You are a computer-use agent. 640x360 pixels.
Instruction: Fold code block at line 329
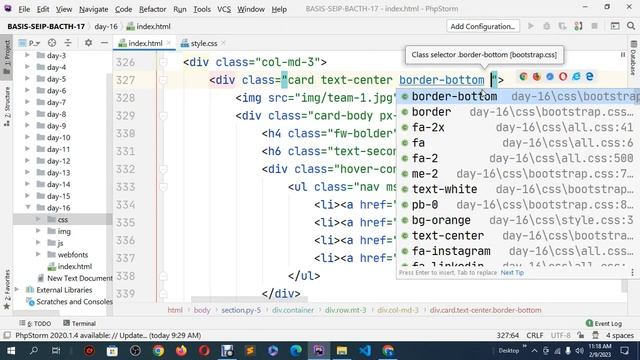click(x=163, y=116)
